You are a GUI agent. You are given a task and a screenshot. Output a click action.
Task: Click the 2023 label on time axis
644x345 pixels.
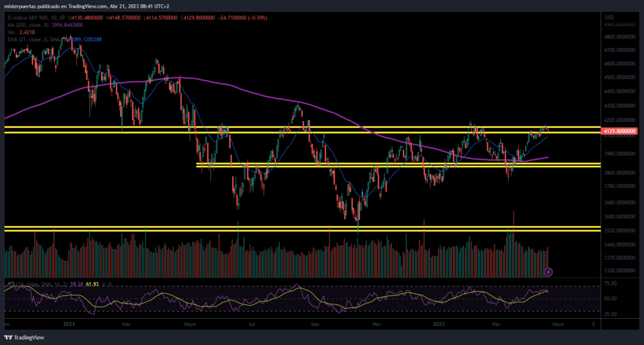438,324
